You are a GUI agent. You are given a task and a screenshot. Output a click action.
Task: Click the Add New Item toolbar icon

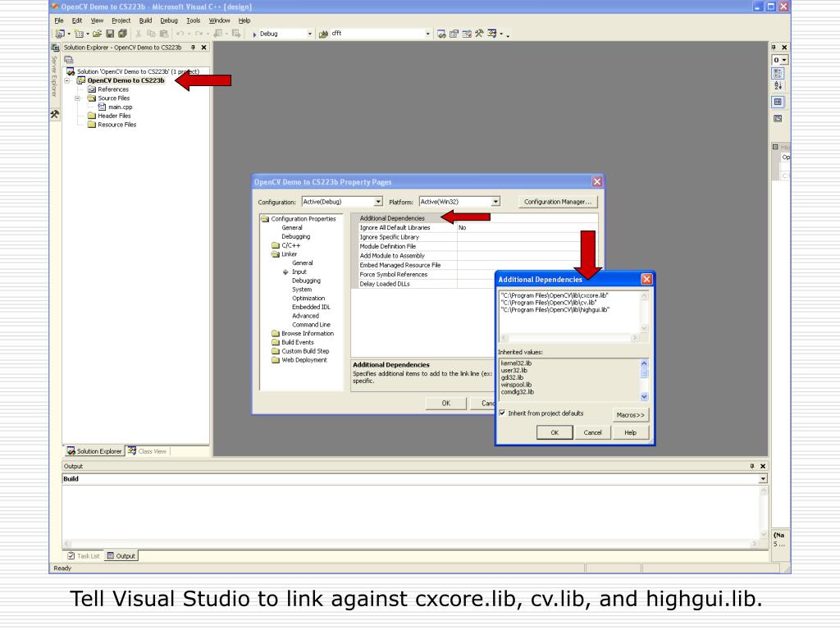(79, 34)
